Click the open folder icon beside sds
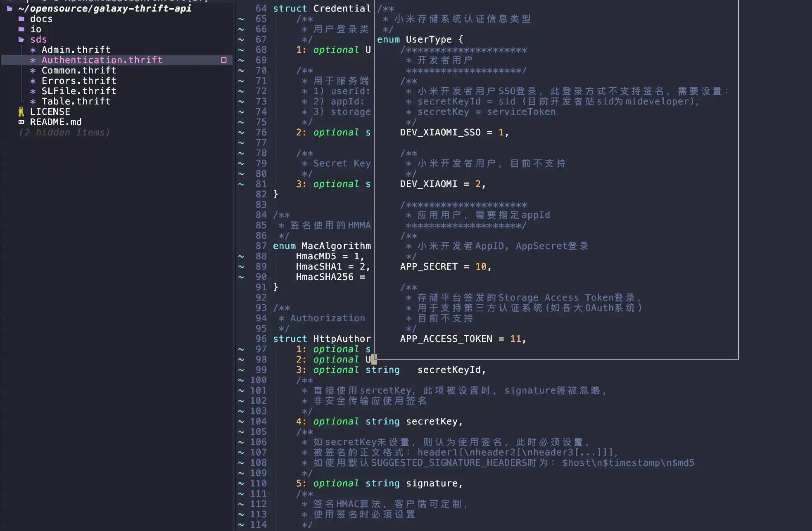812x531 pixels. tap(21, 39)
